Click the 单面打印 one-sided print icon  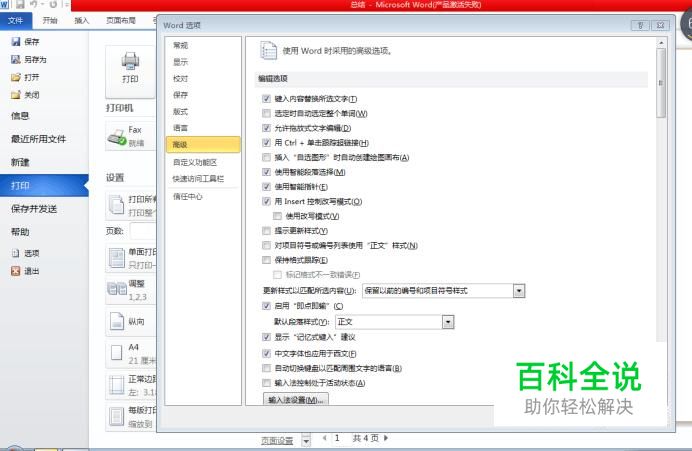[117, 258]
